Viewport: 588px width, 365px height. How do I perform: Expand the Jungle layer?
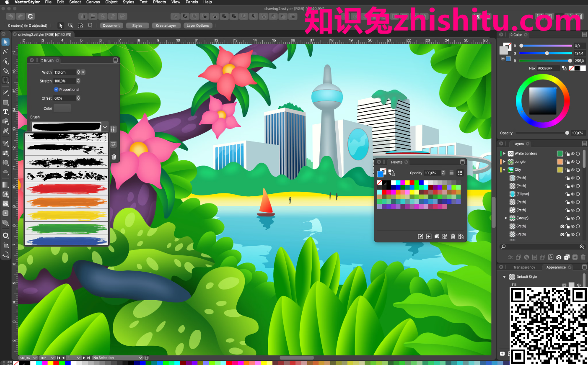tap(504, 162)
